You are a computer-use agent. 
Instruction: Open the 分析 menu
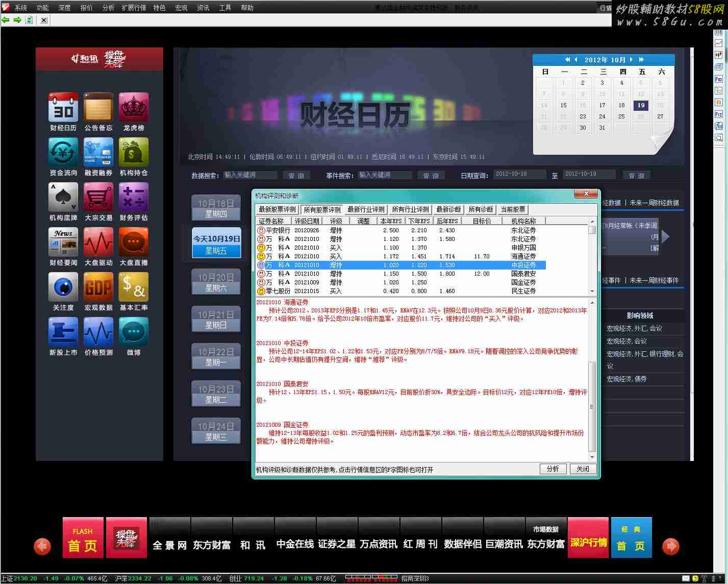[x=108, y=8]
